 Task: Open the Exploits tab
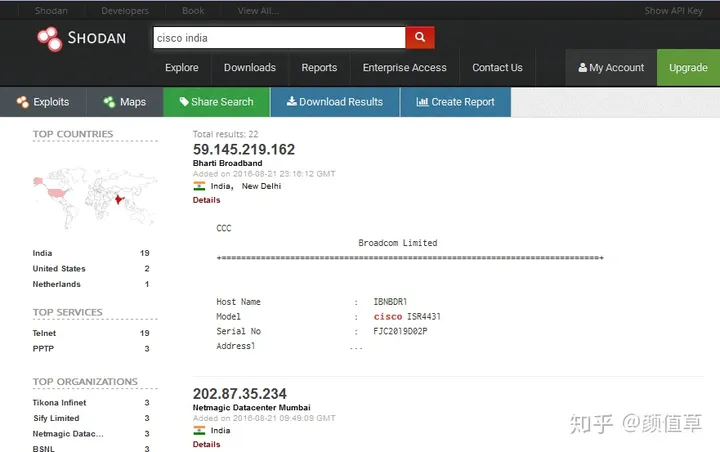coord(43,102)
